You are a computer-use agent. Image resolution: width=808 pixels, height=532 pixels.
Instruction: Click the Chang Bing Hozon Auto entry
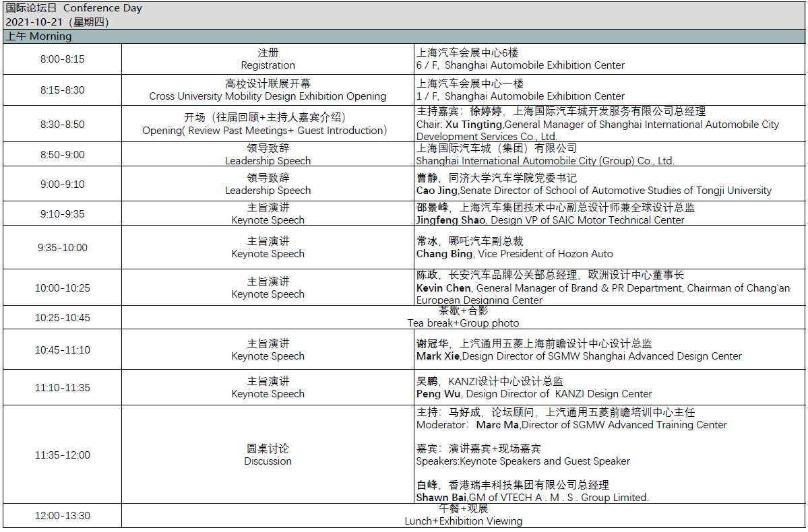point(515,254)
